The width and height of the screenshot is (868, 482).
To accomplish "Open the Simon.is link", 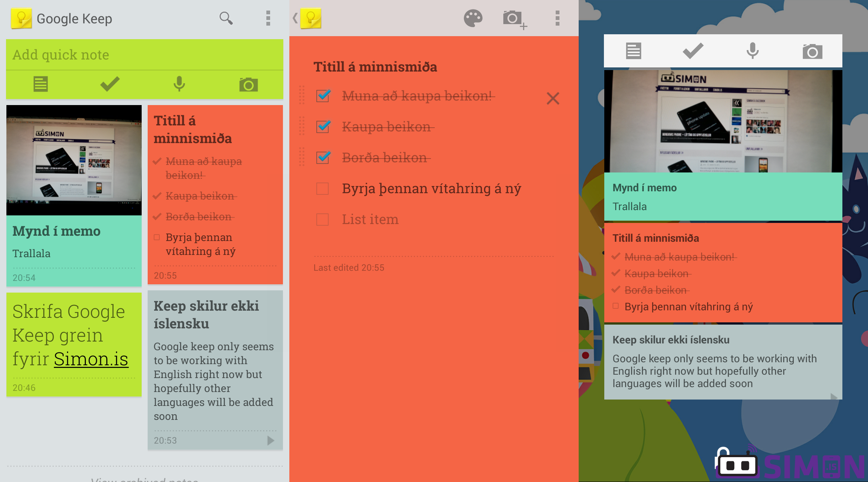I will 91,358.
